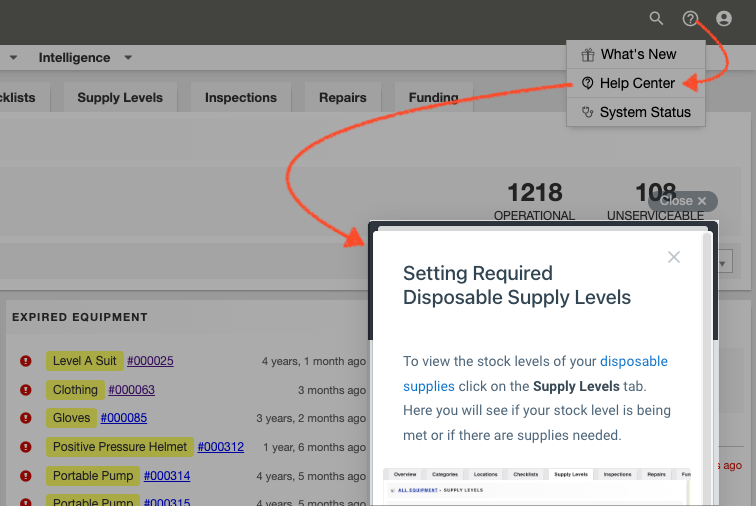756x506 pixels.
Task: Click the Positive Pressure Helmet tag
Action: tap(120, 447)
